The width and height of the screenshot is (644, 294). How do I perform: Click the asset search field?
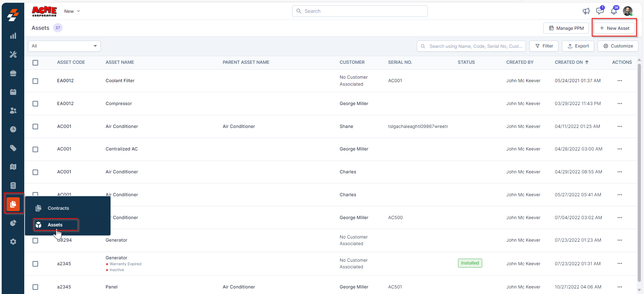[x=471, y=46]
